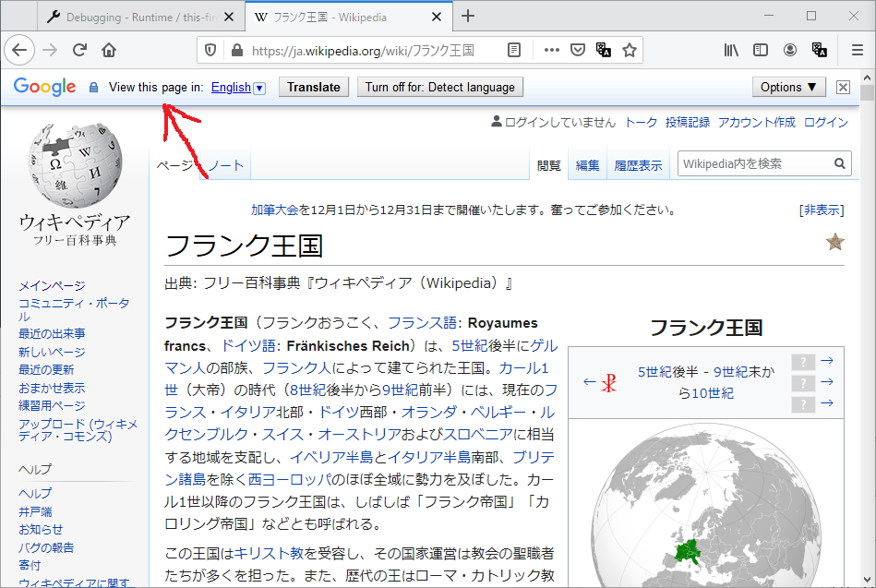Select the 編集 edit tab
This screenshot has width=876, height=588.
point(588,165)
